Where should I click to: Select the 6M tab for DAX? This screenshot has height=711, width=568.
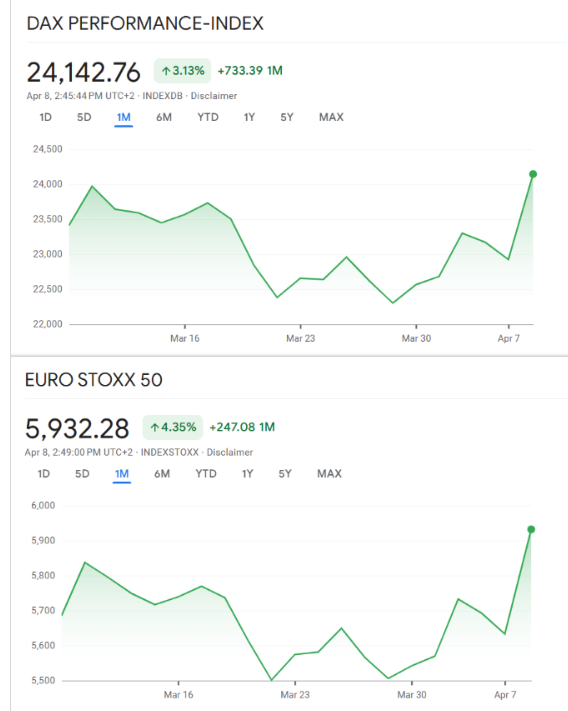tap(164, 117)
